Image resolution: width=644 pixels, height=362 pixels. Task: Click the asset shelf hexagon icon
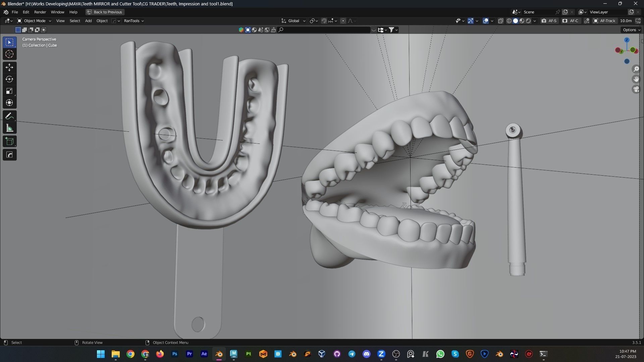click(x=241, y=30)
